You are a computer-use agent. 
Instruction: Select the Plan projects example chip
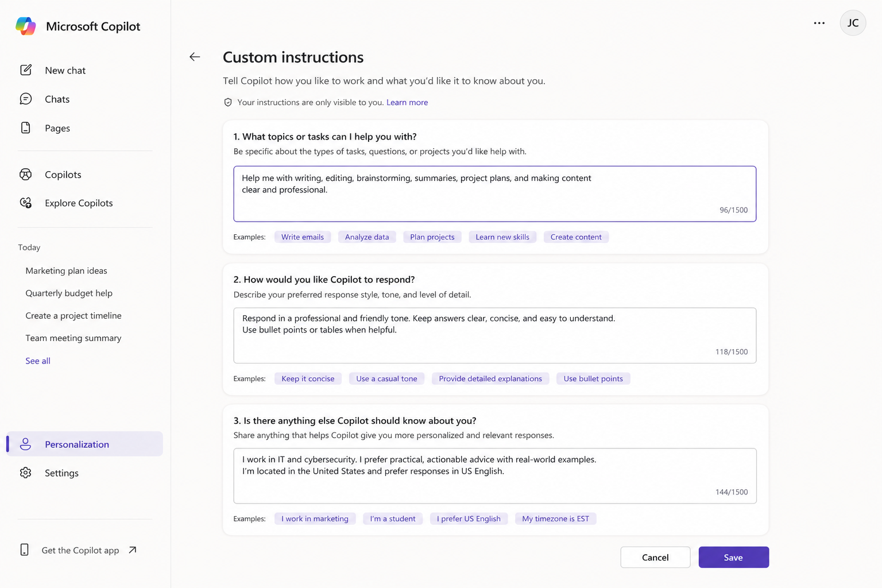coord(432,237)
